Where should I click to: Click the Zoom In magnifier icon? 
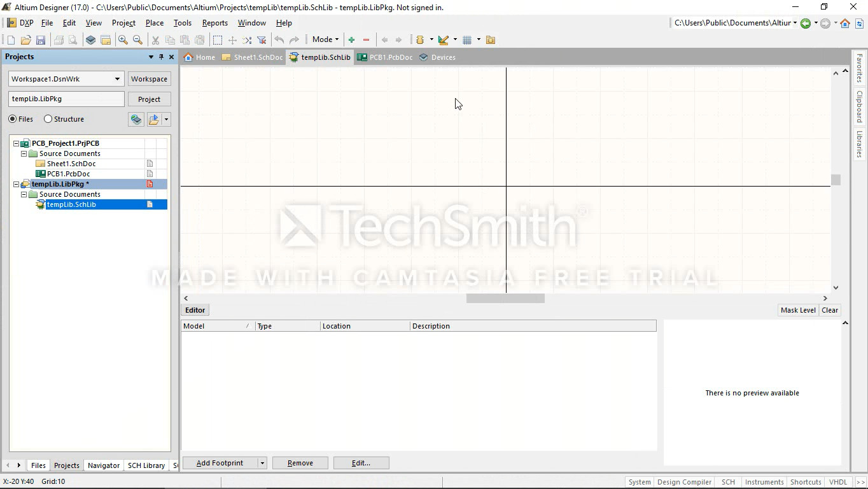[x=123, y=40]
